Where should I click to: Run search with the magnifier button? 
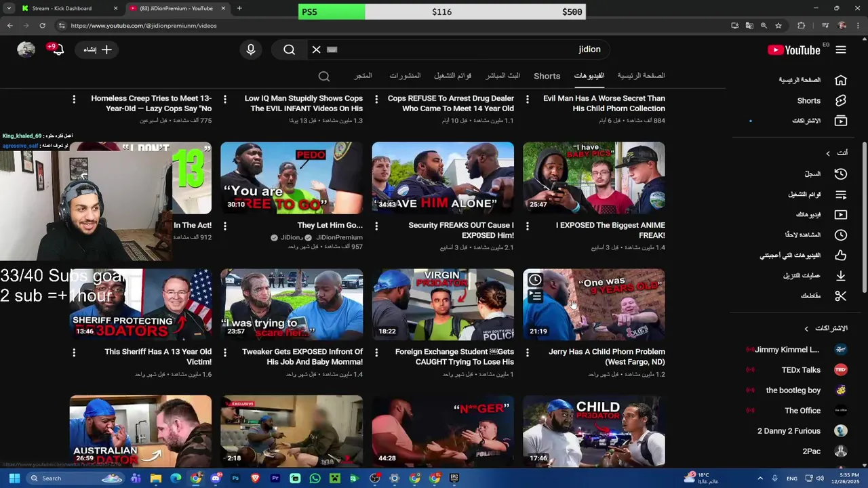[290, 49]
